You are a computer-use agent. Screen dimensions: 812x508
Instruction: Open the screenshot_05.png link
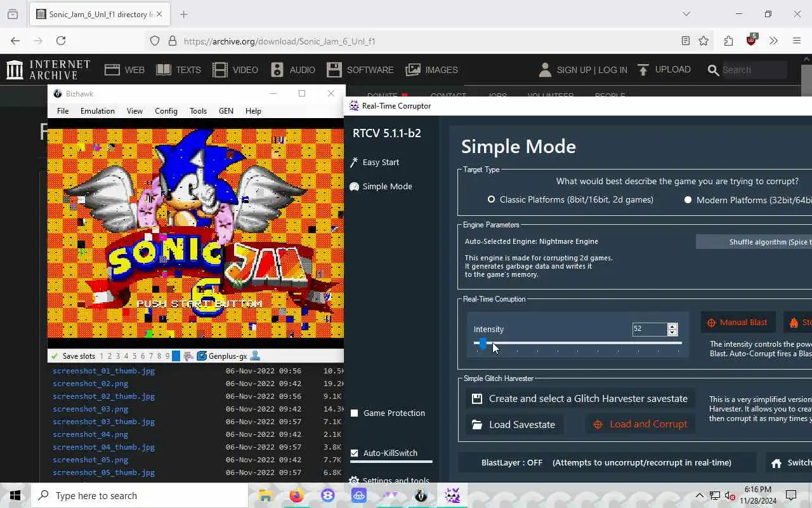[x=90, y=460]
